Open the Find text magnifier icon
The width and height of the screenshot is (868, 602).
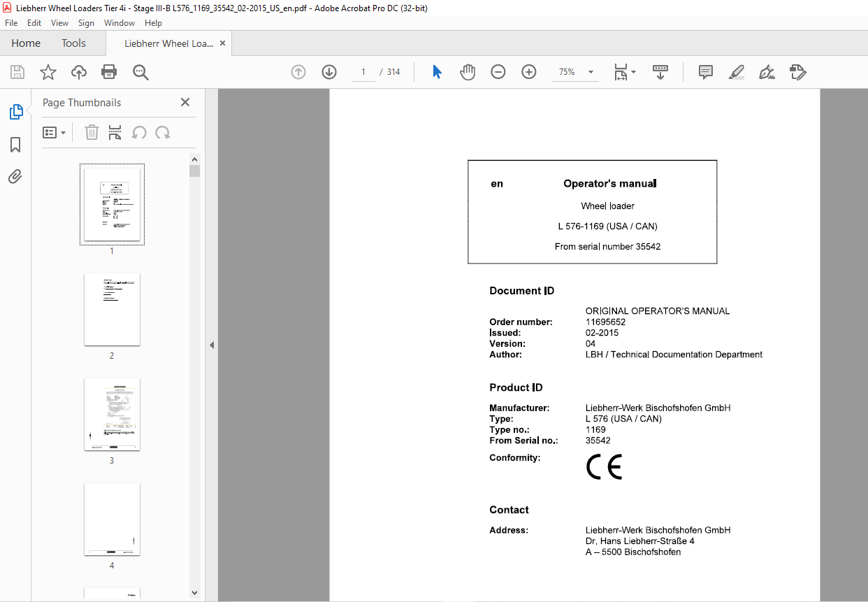pos(140,72)
